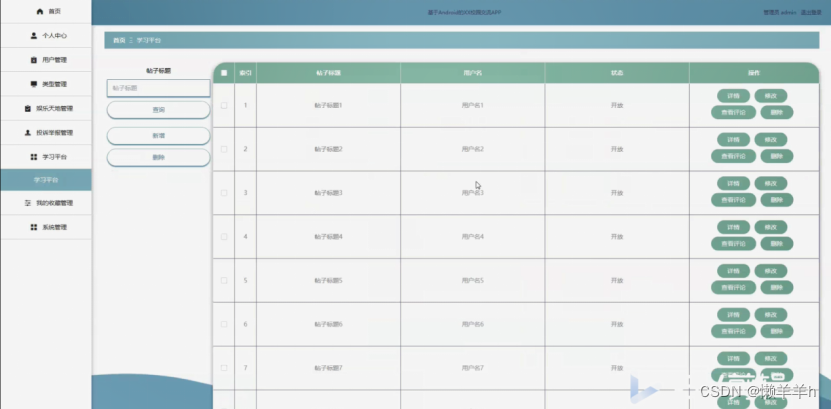Viewport: 831px width, 409px height.
Task: Click the 开放 status in row 帖子标题2
Action: point(617,149)
